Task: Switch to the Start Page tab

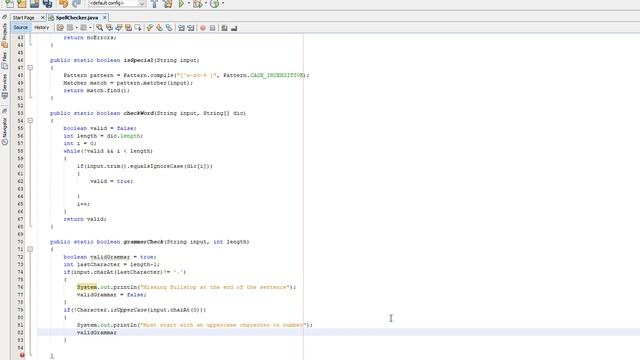Action: [24, 18]
